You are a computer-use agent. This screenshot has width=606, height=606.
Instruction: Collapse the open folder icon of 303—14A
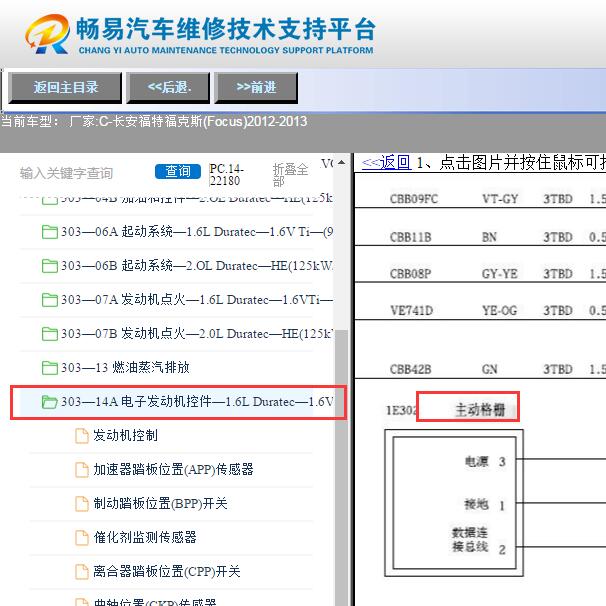point(49,402)
